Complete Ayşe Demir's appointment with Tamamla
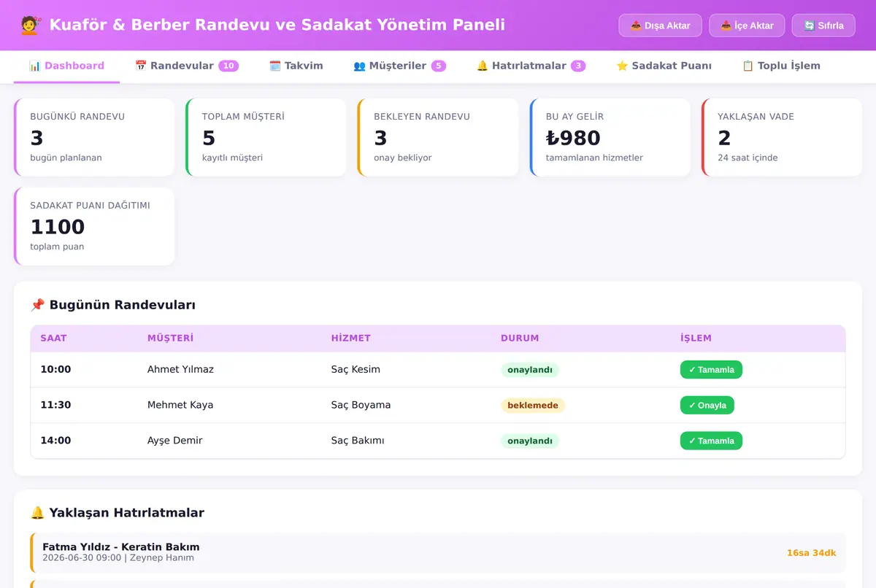The width and height of the screenshot is (876, 588). 711,441
